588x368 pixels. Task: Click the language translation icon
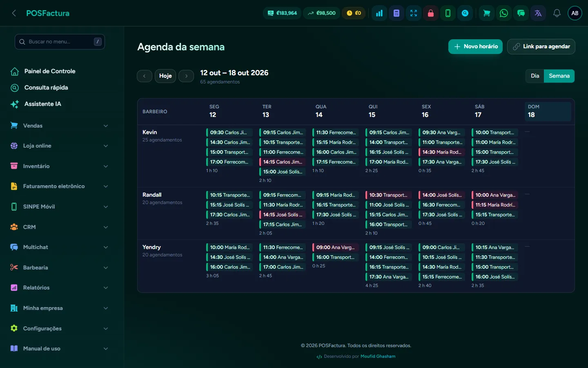pyautogui.click(x=538, y=13)
